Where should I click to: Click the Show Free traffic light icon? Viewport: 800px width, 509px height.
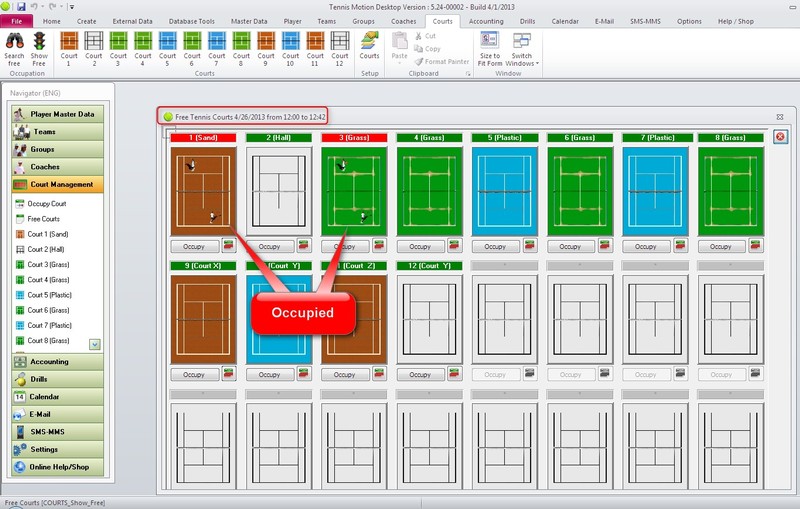(39, 42)
